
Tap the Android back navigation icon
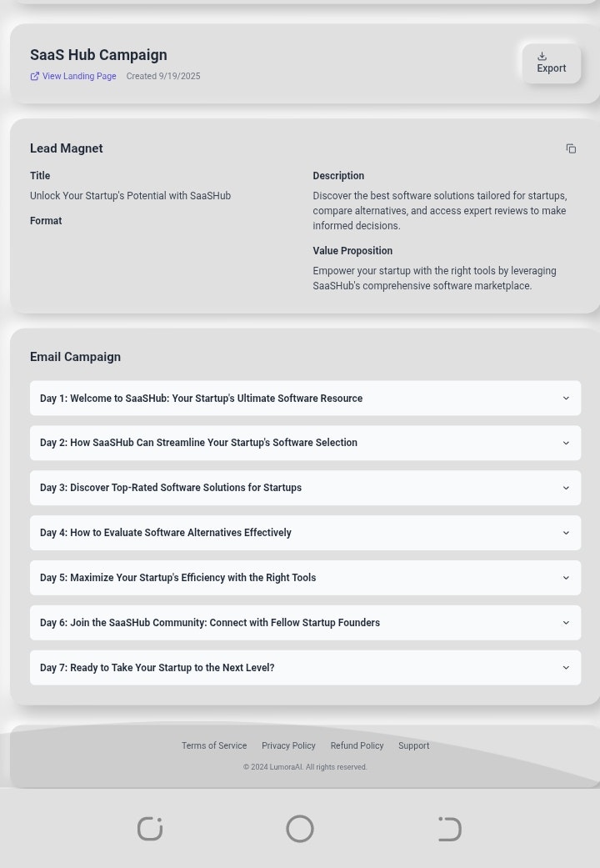tap(449, 829)
